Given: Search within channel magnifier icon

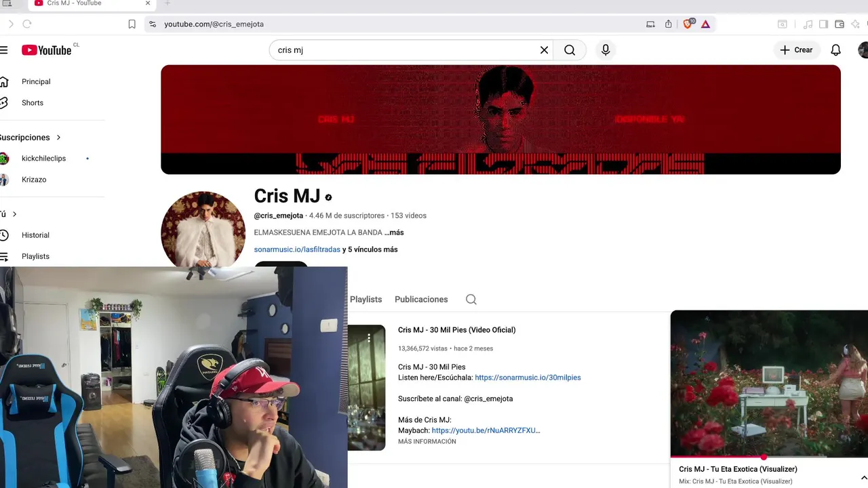Looking at the screenshot, I should [x=471, y=300].
